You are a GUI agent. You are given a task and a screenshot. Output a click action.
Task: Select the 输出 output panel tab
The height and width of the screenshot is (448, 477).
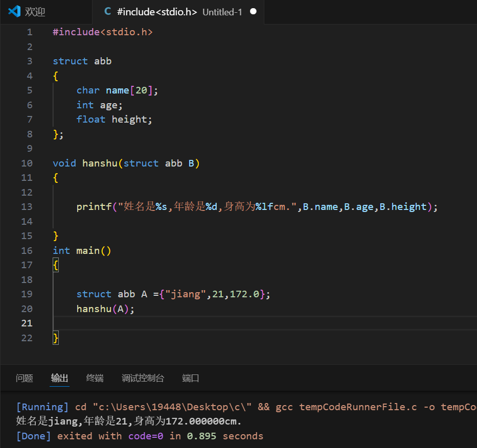tap(59, 378)
